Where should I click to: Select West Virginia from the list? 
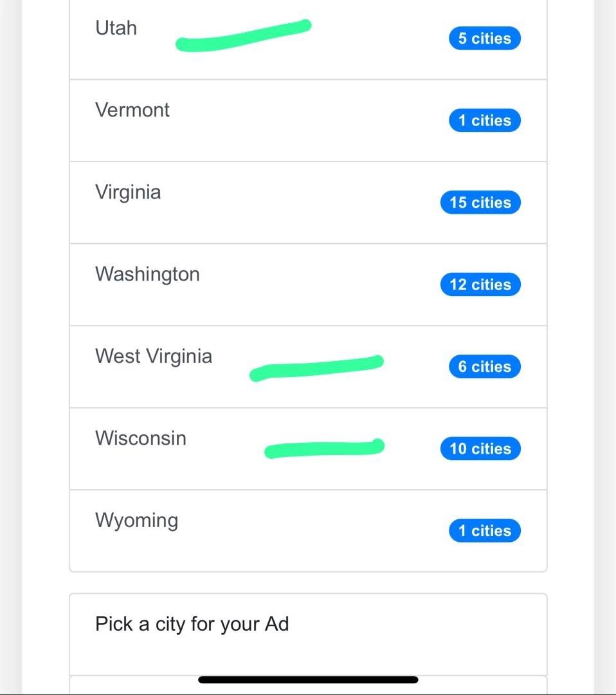(153, 357)
